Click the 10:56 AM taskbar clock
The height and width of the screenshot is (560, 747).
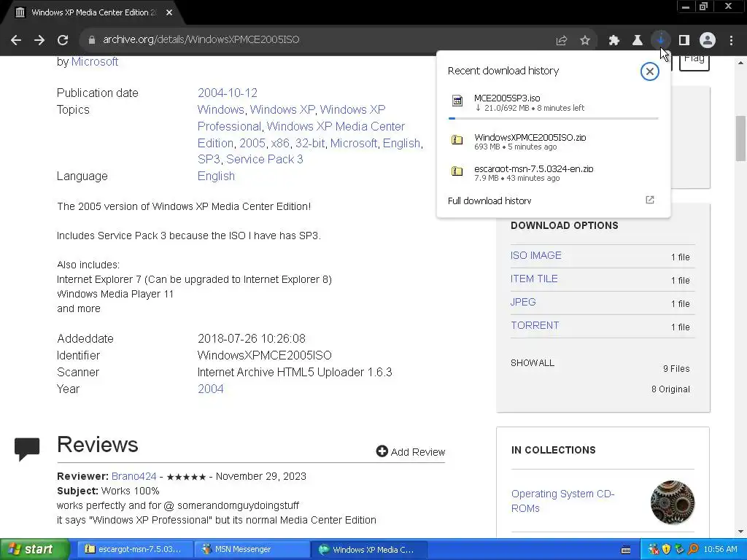(720, 550)
